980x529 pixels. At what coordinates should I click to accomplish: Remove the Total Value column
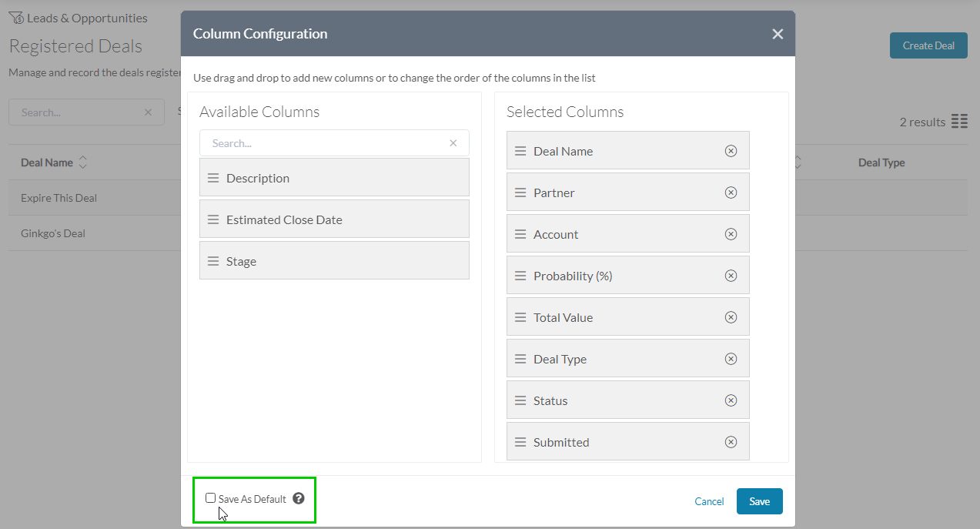coord(731,317)
